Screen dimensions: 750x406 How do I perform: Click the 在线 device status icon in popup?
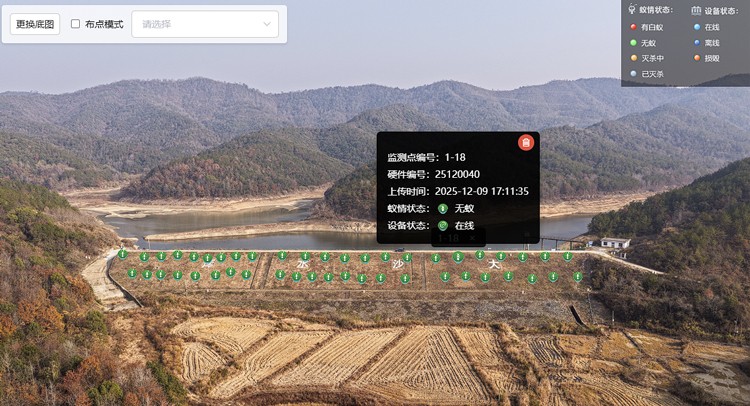[x=443, y=226]
